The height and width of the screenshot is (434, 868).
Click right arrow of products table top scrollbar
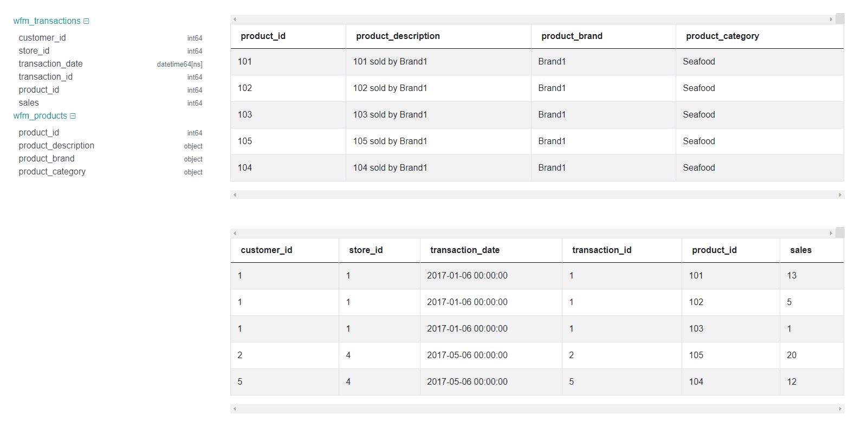pyautogui.click(x=831, y=20)
